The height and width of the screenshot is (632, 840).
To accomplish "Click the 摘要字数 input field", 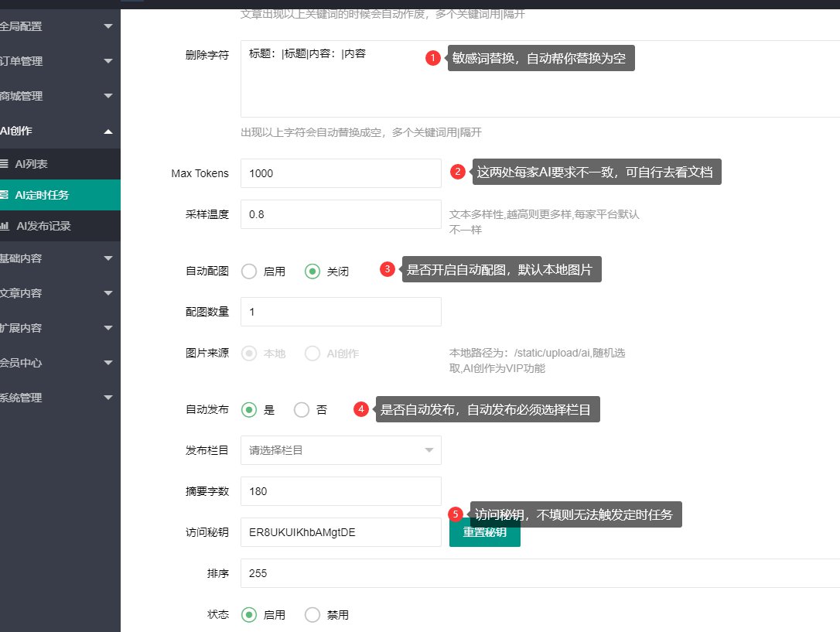I will 340,492.
